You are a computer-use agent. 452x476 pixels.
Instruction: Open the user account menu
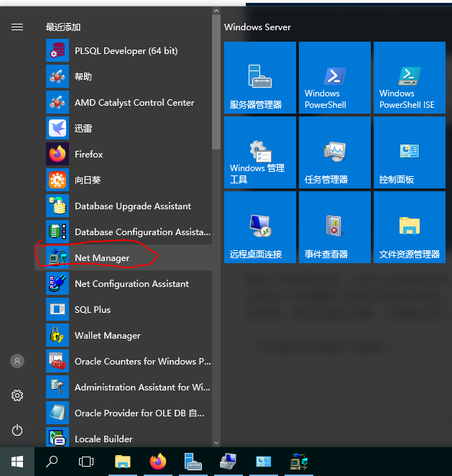[x=17, y=361]
